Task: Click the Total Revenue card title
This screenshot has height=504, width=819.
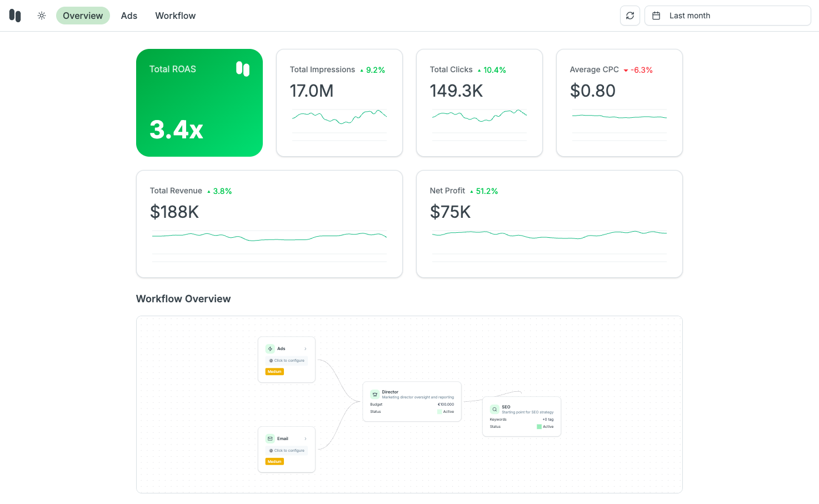Action: (x=176, y=191)
